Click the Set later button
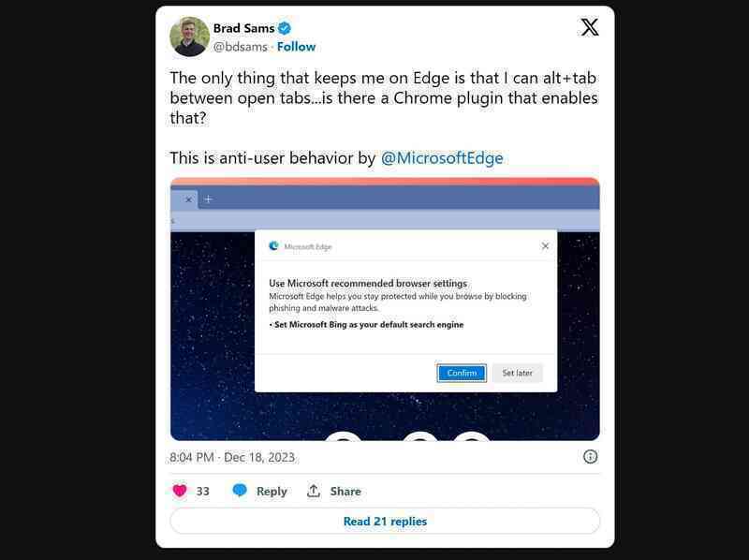Image resolution: width=749 pixels, height=560 pixels. point(517,373)
